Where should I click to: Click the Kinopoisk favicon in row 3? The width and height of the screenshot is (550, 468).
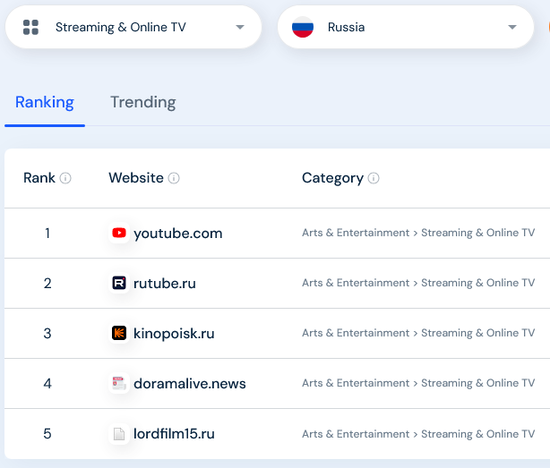(x=119, y=333)
